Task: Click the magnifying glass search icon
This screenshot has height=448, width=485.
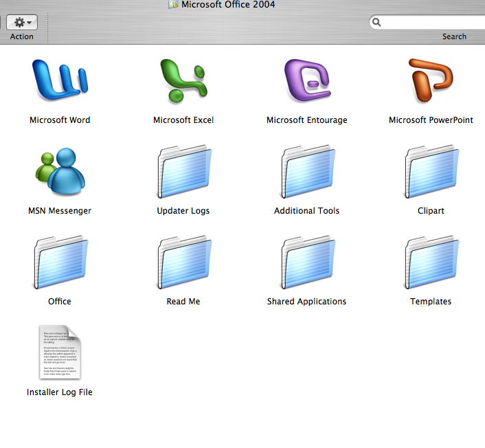Action: pos(376,22)
